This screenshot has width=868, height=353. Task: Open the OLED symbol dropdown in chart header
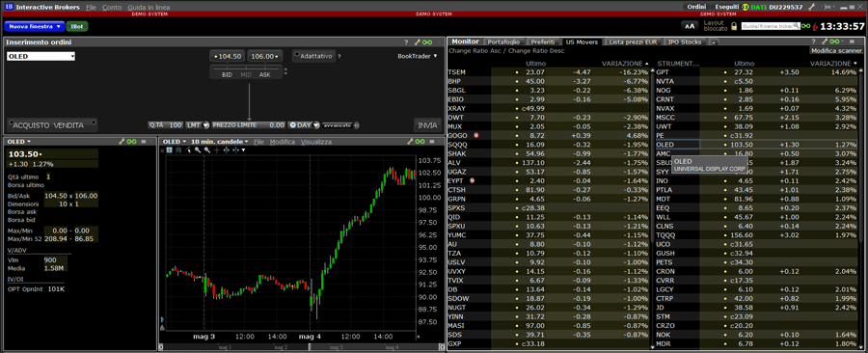175,142
